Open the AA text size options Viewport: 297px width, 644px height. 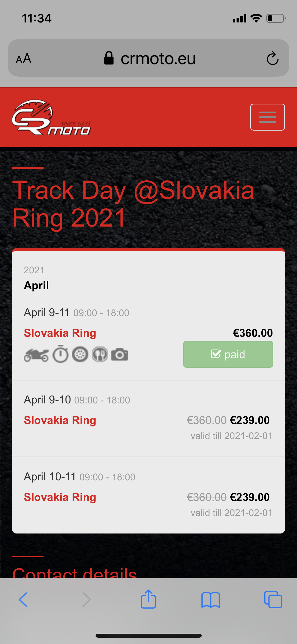pos(24,58)
